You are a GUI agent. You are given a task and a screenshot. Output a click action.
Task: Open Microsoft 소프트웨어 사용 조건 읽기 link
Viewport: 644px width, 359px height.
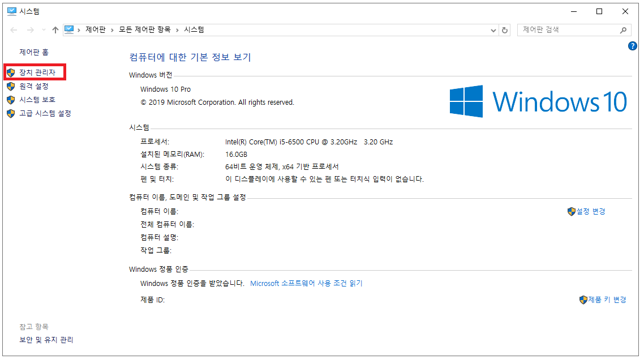[306, 284]
